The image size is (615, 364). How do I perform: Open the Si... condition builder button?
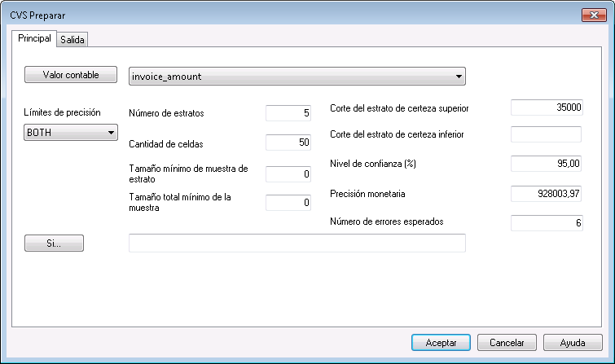coord(55,243)
